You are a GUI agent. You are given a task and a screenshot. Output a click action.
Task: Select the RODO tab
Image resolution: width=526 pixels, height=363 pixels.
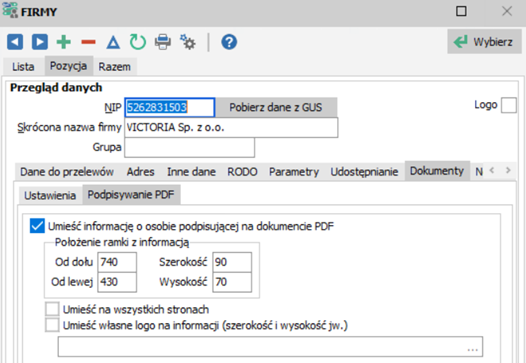(x=243, y=172)
